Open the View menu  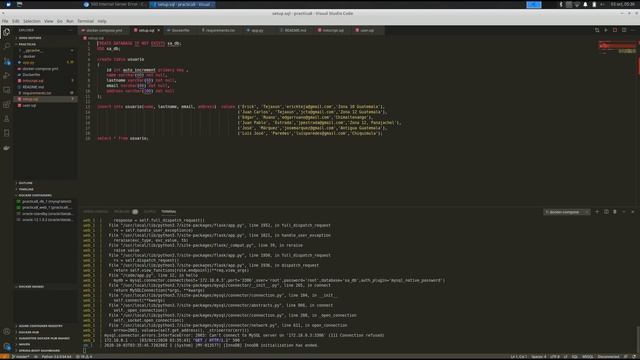(49, 21)
